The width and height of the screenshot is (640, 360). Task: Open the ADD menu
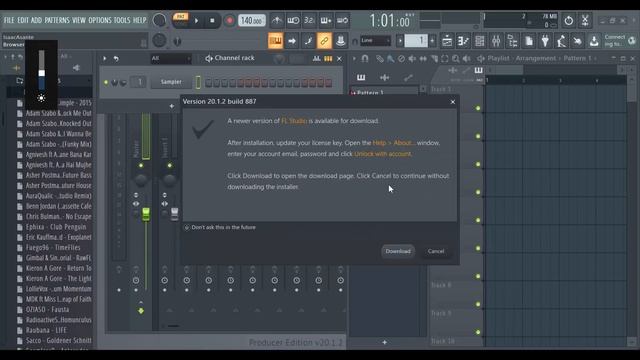coord(36,20)
